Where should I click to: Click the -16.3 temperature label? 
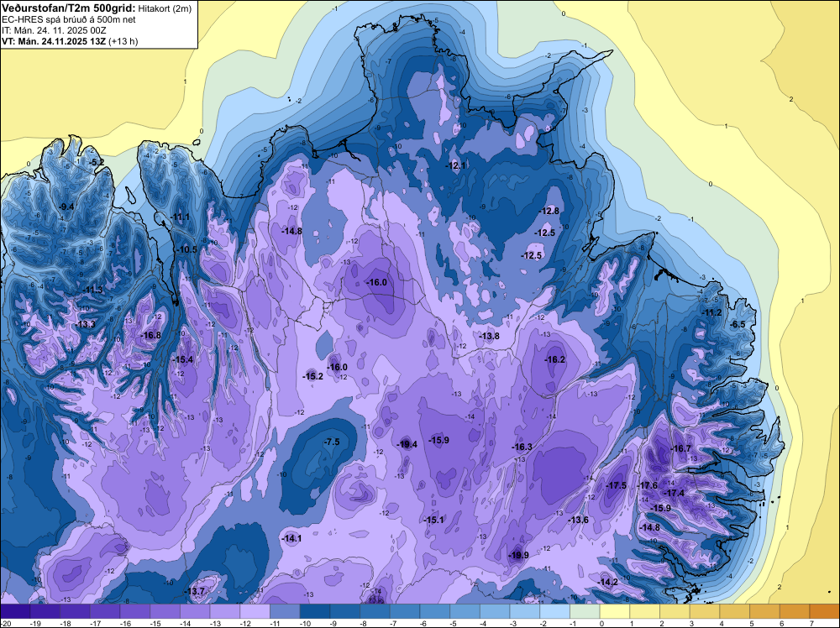522,447
